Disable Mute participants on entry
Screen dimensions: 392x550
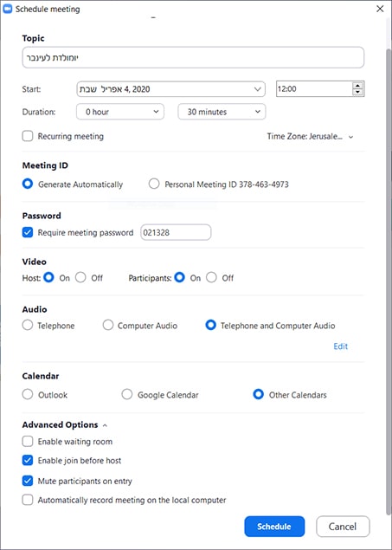[28, 481]
